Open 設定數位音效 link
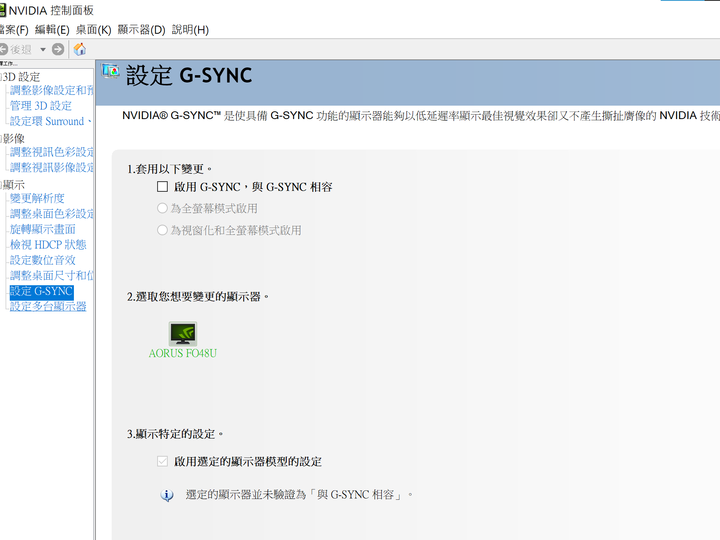720x540 pixels. [43, 260]
